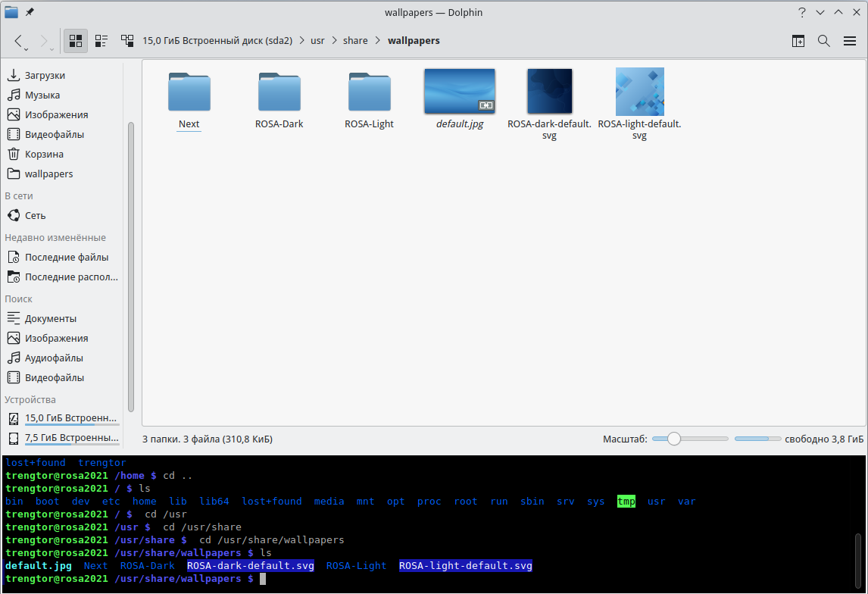Open 7,5 ГиБ device in sidebar

coord(63,438)
